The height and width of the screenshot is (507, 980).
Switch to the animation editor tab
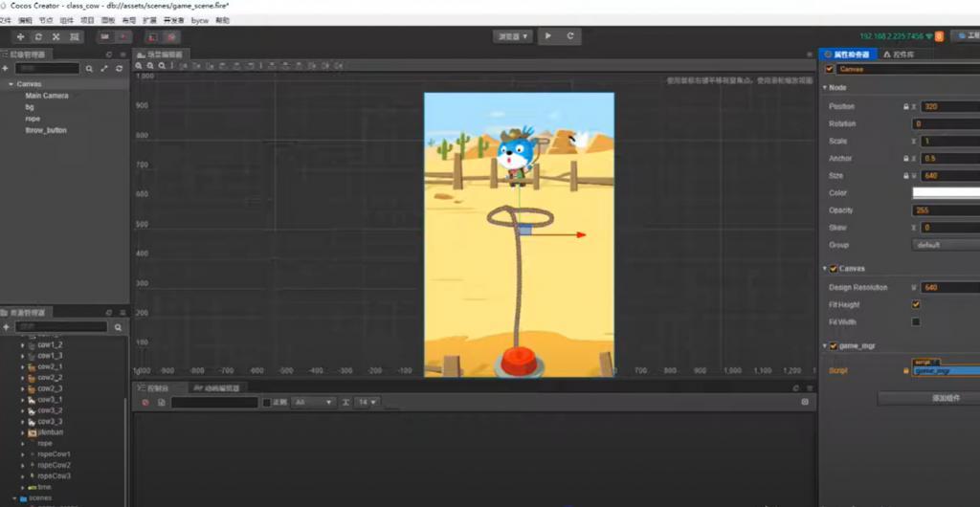click(x=219, y=387)
